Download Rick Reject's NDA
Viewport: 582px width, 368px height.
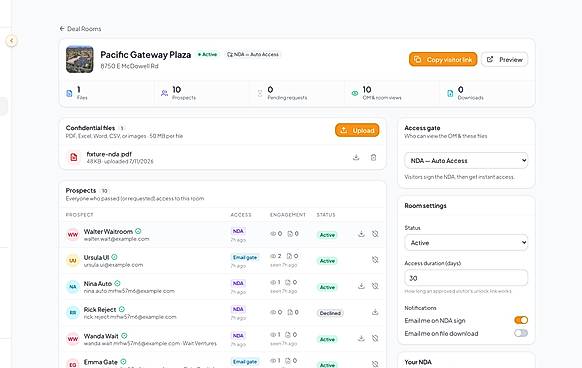tap(375, 312)
